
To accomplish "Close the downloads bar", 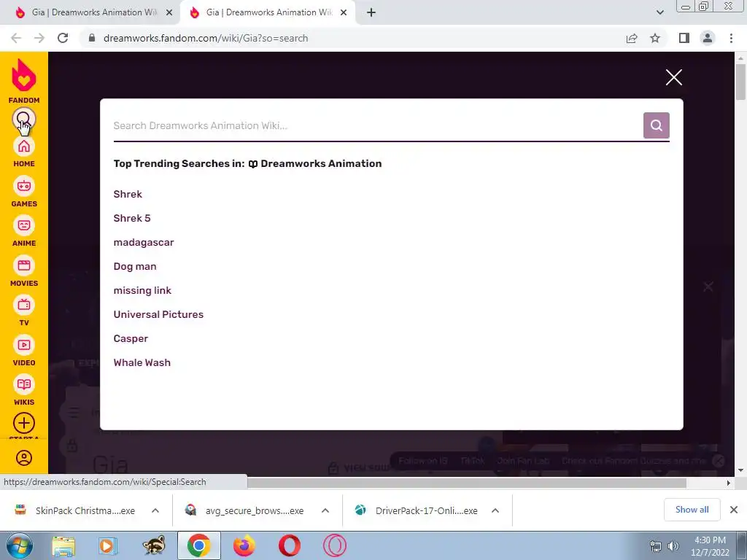I will tap(734, 510).
